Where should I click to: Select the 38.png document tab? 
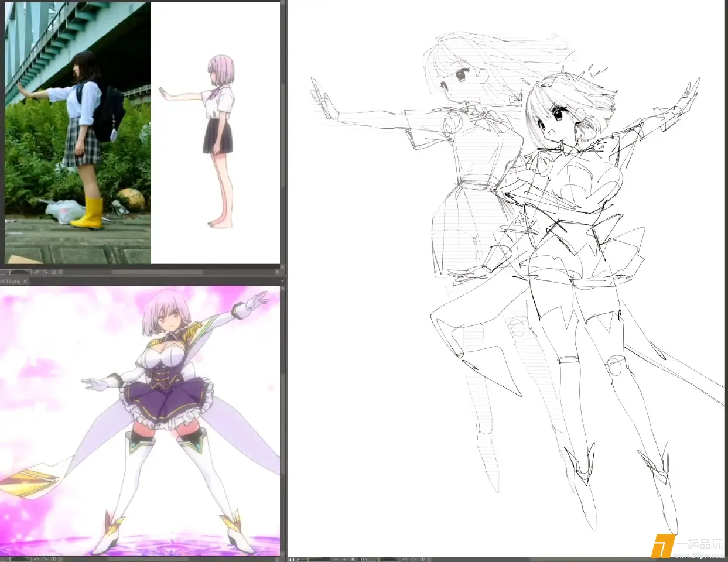pos(12,282)
